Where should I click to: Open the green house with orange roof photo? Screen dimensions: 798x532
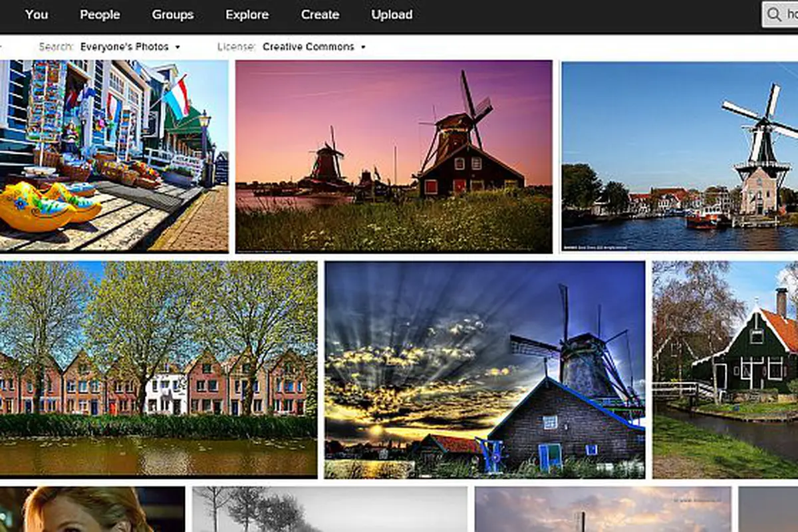726,370
